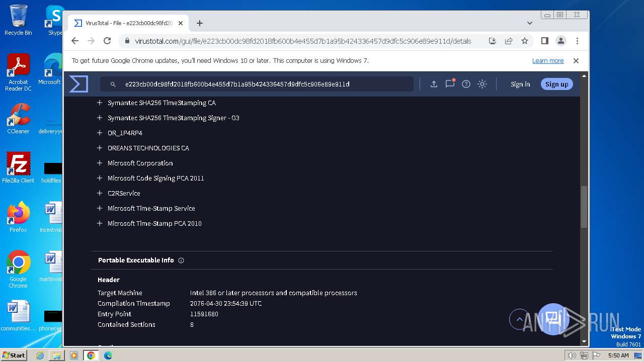Click the share page icon
Screen dimensions: 644x362
509,41
